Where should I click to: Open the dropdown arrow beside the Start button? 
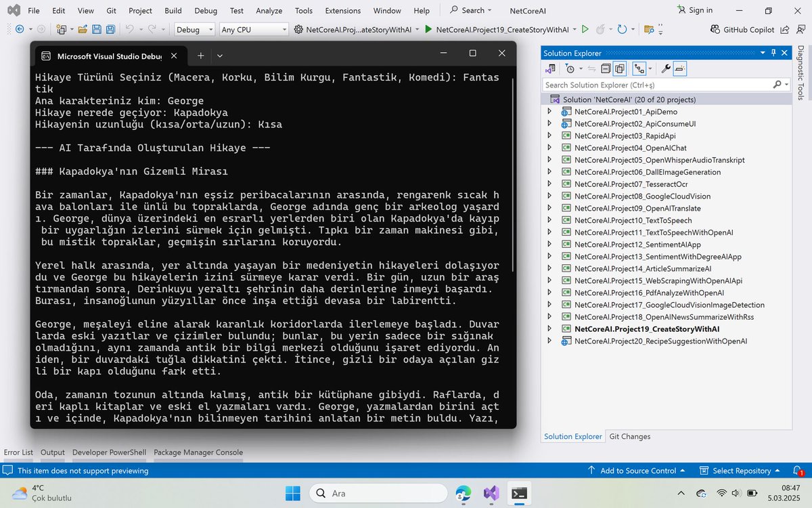(575, 29)
